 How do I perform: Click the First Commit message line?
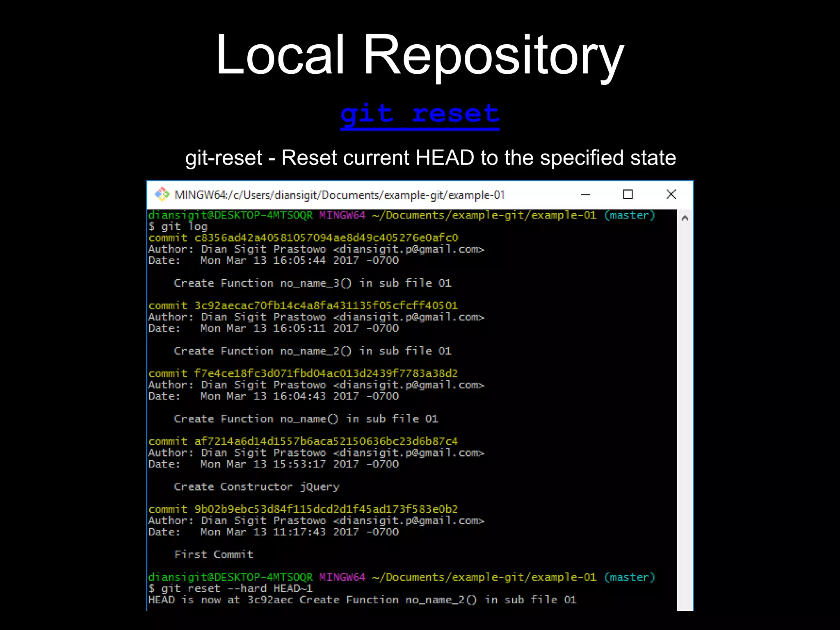click(214, 555)
